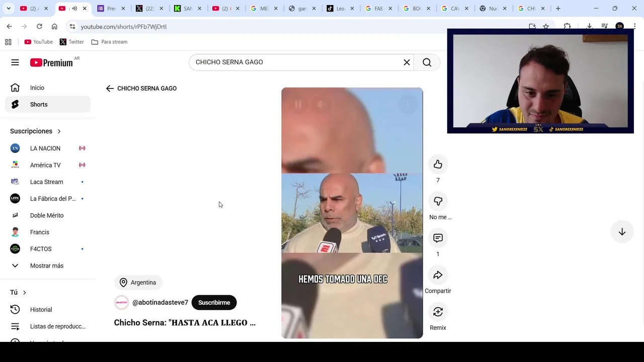Open the short's more options menu
This screenshot has height=362, width=644.
(408, 104)
